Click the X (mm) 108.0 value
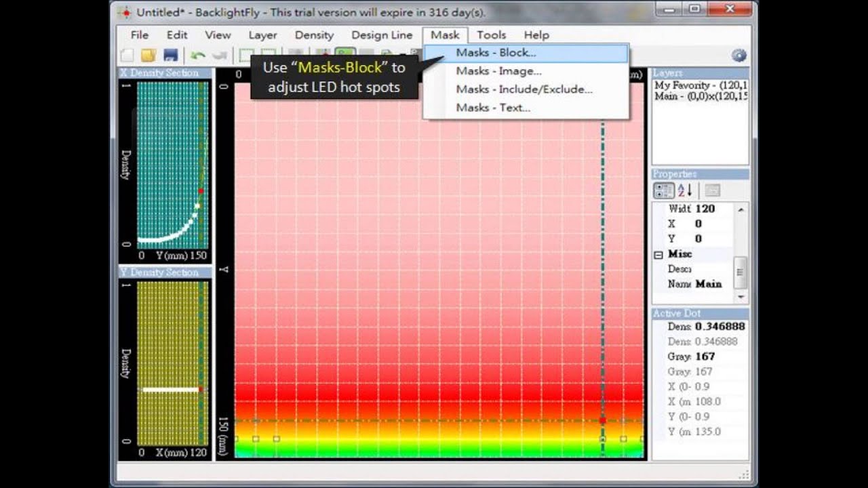This screenshot has height=488, width=868. coord(708,401)
